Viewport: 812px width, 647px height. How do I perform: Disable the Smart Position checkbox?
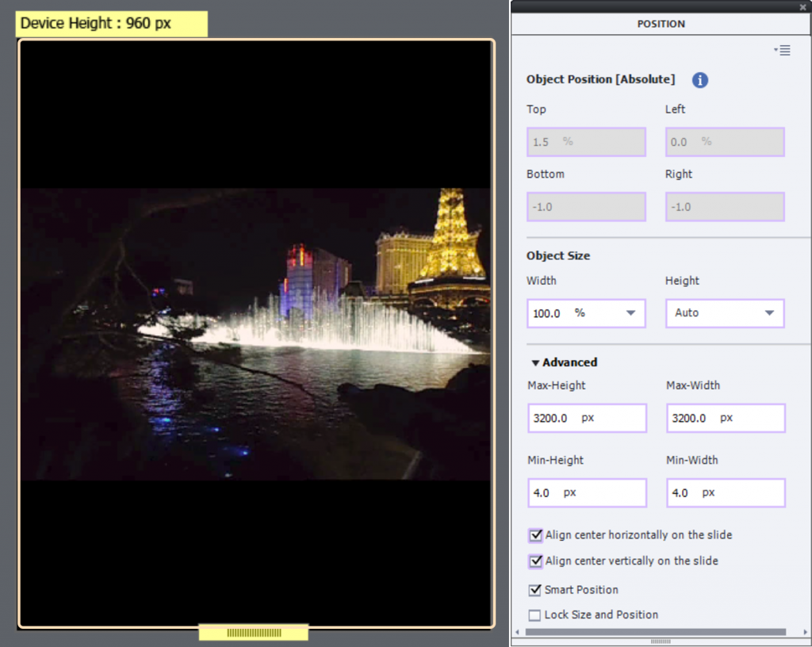click(x=534, y=590)
